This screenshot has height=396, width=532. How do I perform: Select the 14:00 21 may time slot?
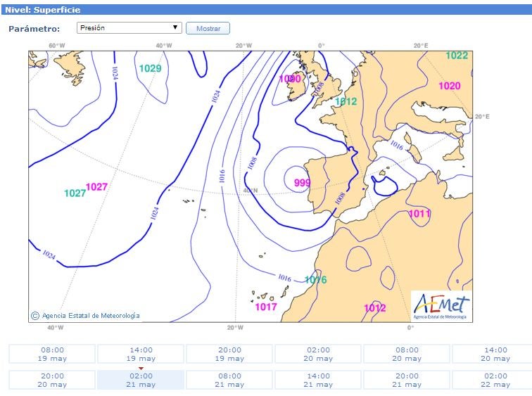318,380
